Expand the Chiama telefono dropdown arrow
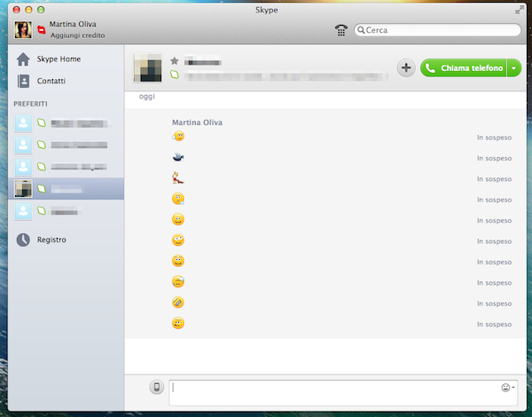 tap(514, 68)
